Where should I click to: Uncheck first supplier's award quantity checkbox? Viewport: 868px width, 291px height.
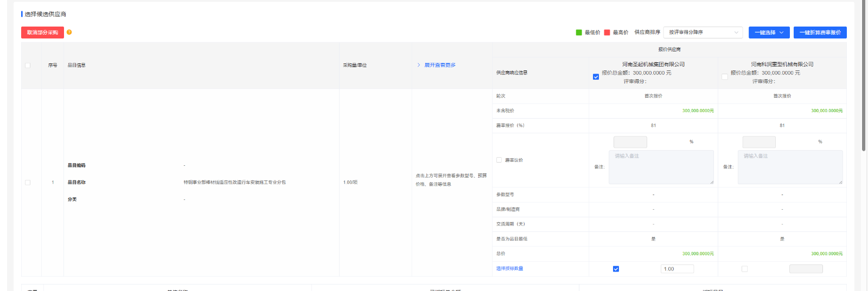tap(616, 269)
